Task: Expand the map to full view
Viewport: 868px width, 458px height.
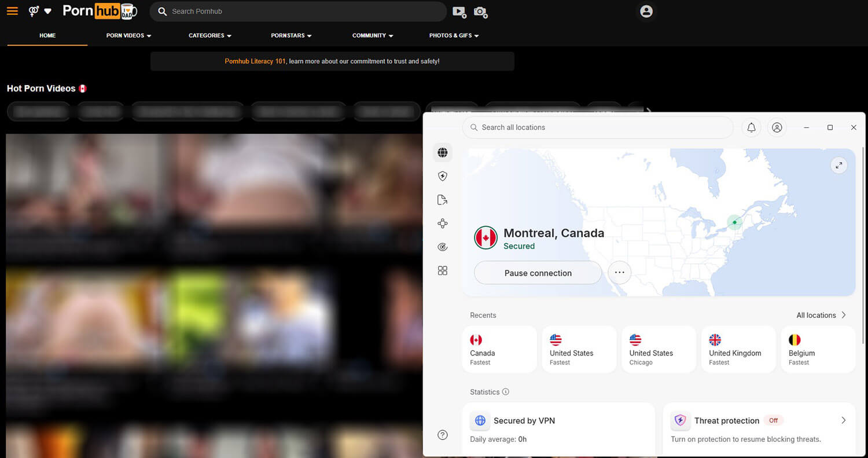Action: [838, 166]
